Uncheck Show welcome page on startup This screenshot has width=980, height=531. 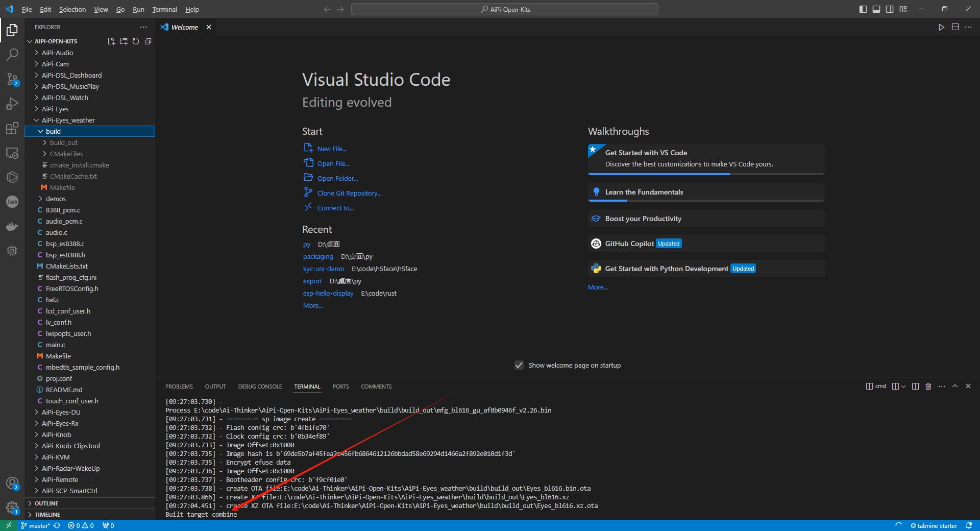[x=519, y=365]
